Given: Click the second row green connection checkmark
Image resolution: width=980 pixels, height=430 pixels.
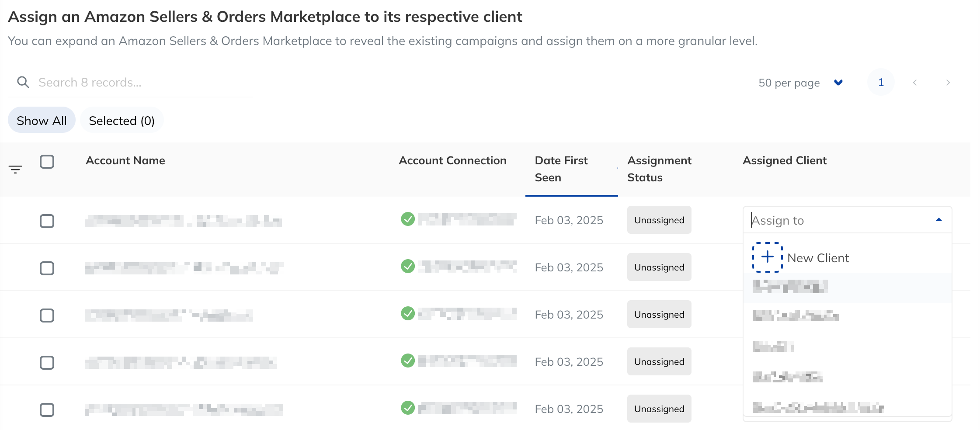Looking at the screenshot, I should point(408,266).
